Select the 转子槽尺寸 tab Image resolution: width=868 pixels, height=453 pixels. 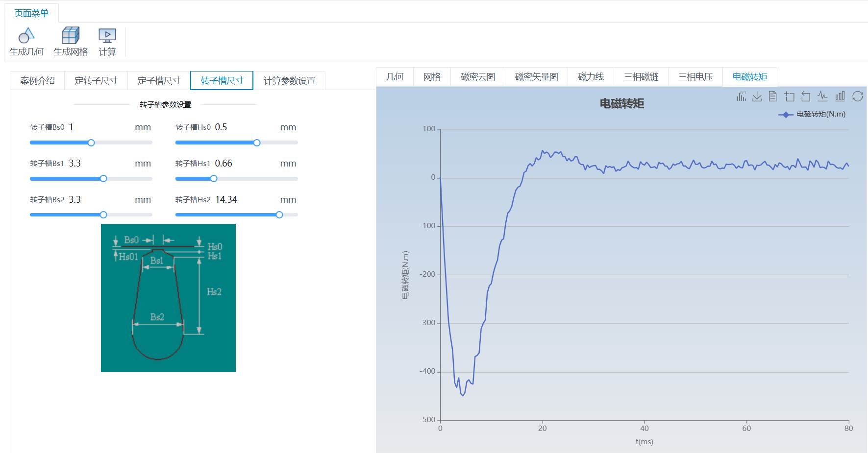point(222,81)
